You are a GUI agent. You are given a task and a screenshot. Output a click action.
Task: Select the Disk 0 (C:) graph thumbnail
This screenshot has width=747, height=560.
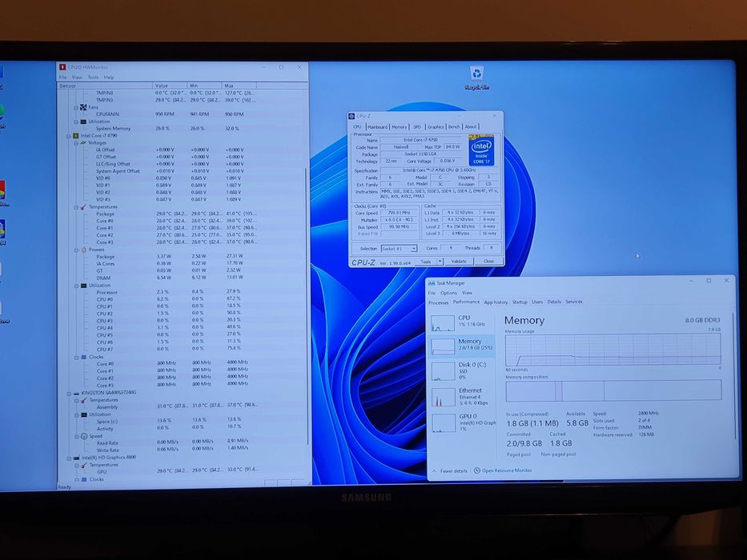point(443,371)
